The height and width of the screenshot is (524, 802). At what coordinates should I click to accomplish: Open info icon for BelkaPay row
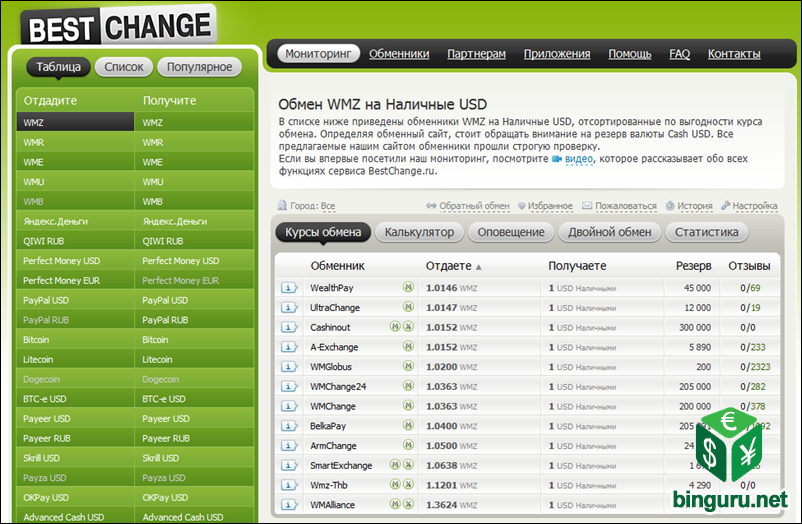coord(288,426)
